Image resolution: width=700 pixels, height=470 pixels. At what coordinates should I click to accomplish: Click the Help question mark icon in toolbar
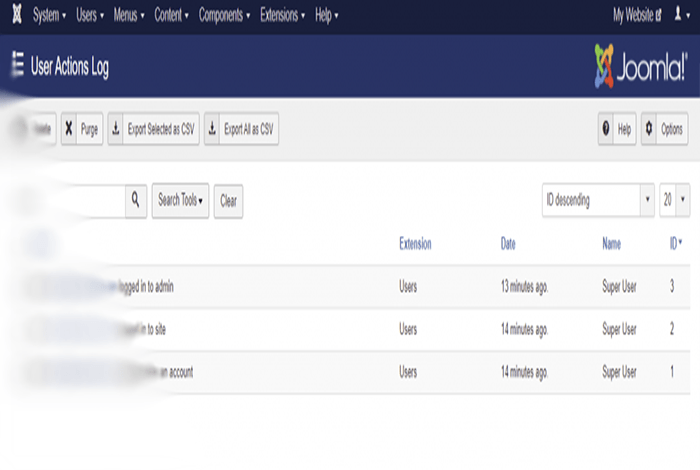click(x=605, y=130)
